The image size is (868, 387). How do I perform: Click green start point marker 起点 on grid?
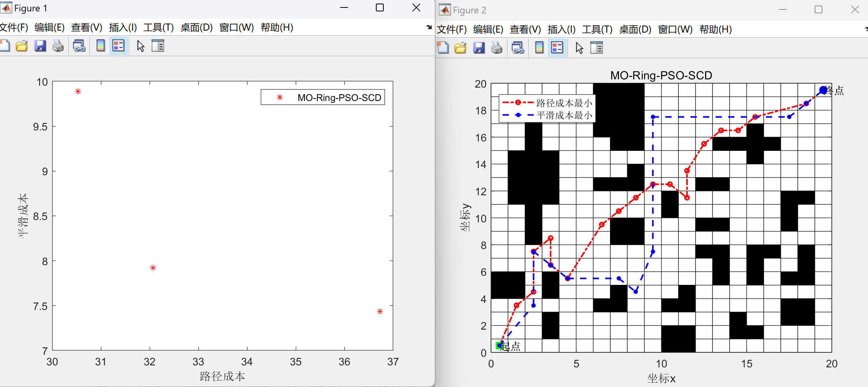499,345
